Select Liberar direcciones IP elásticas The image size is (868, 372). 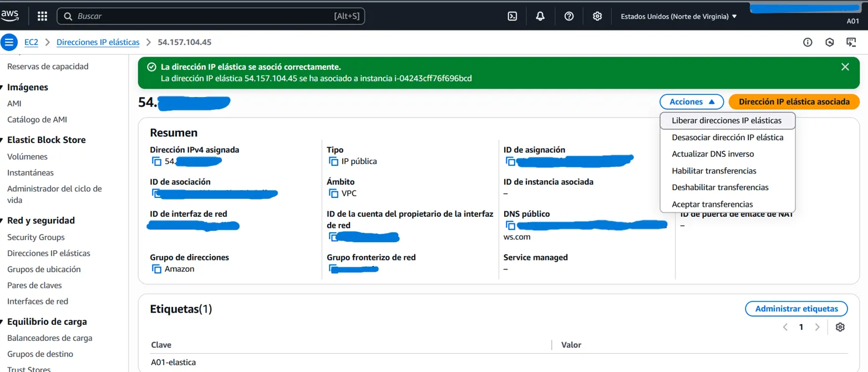click(726, 120)
